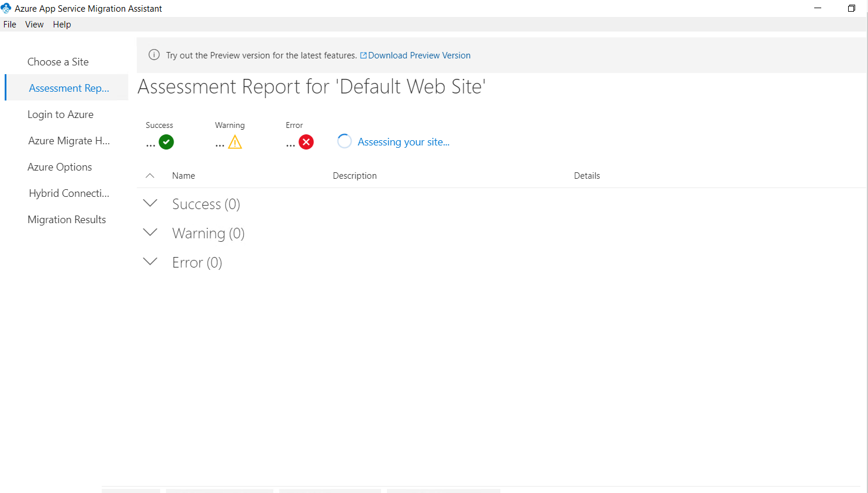This screenshot has height=493, width=868.
Task: Open Azure Options from the sidebar
Action: coord(60,166)
